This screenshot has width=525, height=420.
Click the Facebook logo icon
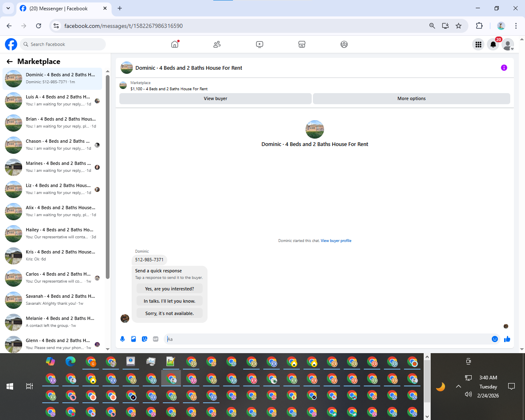pyautogui.click(x=11, y=44)
